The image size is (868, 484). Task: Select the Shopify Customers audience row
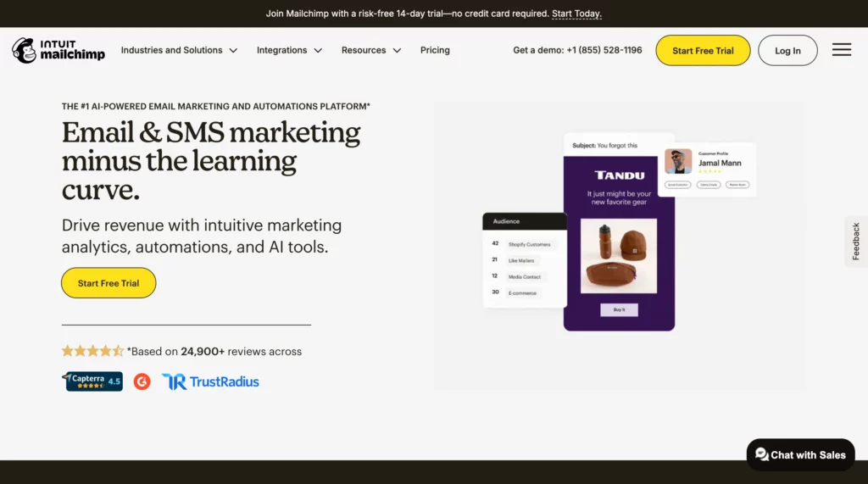tap(524, 244)
